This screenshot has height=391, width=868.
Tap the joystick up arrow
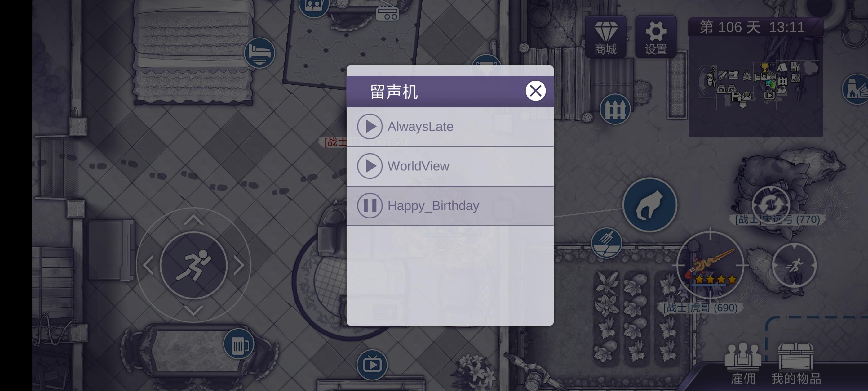[x=193, y=220]
